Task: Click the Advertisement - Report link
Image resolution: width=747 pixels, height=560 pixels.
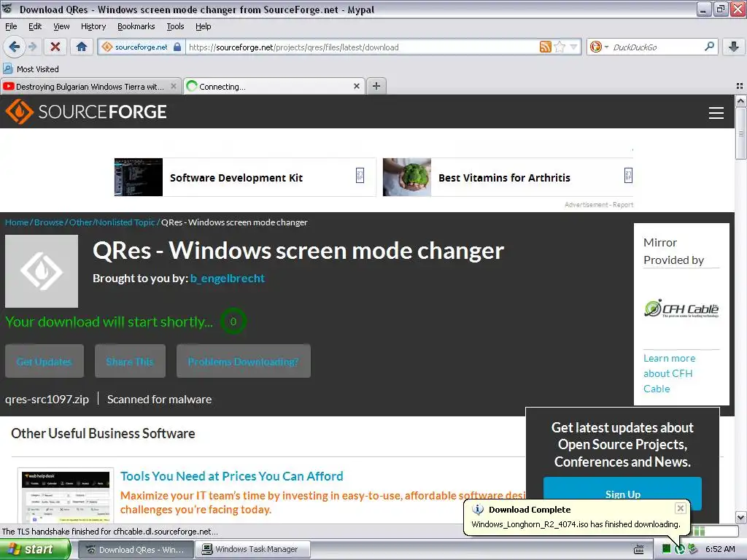Action: tap(598, 205)
